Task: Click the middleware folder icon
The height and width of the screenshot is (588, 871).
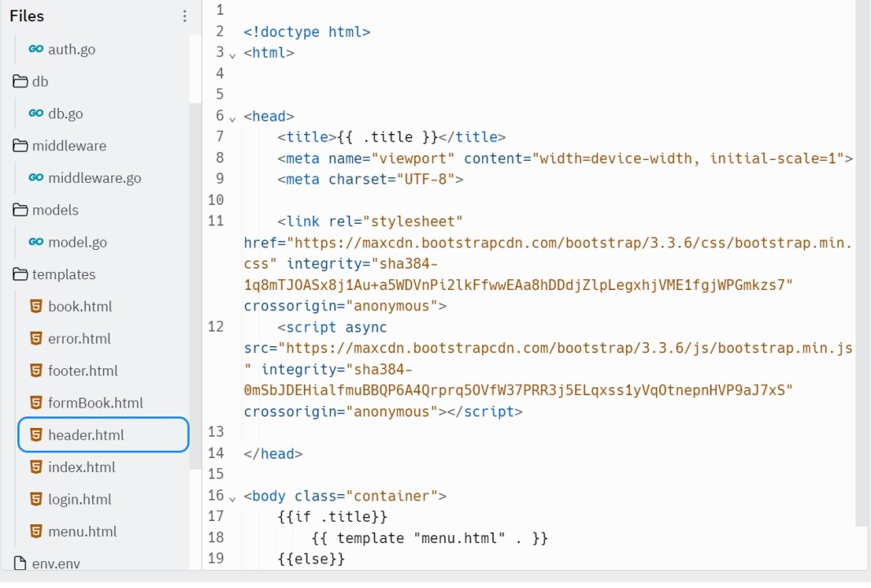Action: pos(20,145)
